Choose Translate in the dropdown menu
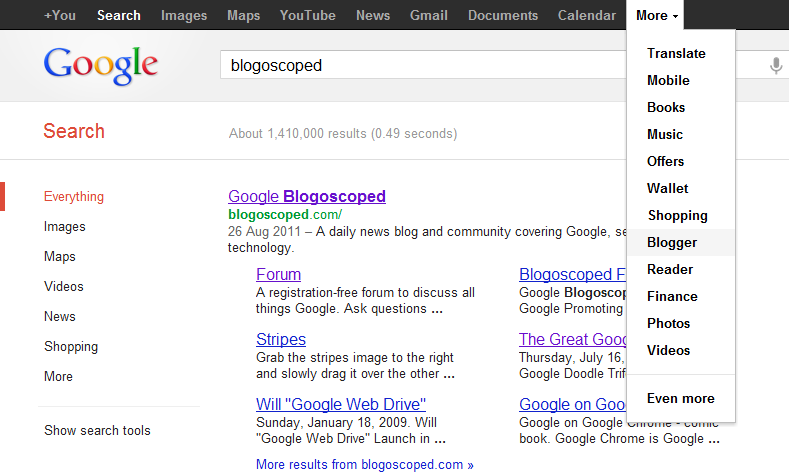Screen dimensions: 789x473 [676, 54]
